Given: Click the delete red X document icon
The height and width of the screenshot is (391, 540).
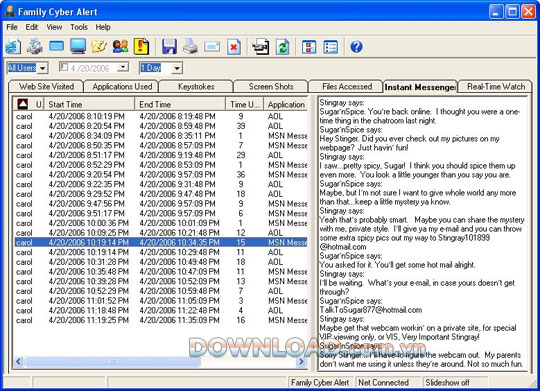Looking at the screenshot, I should tap(234, 47).
